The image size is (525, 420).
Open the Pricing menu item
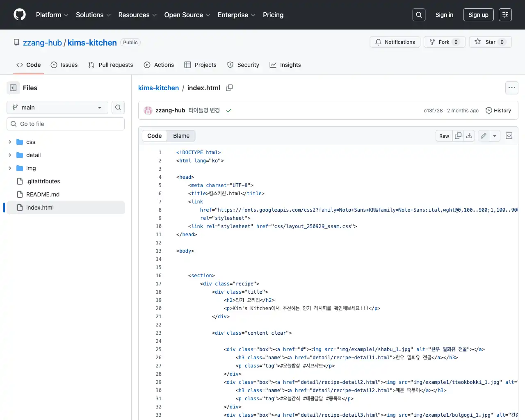pos(273,15)
